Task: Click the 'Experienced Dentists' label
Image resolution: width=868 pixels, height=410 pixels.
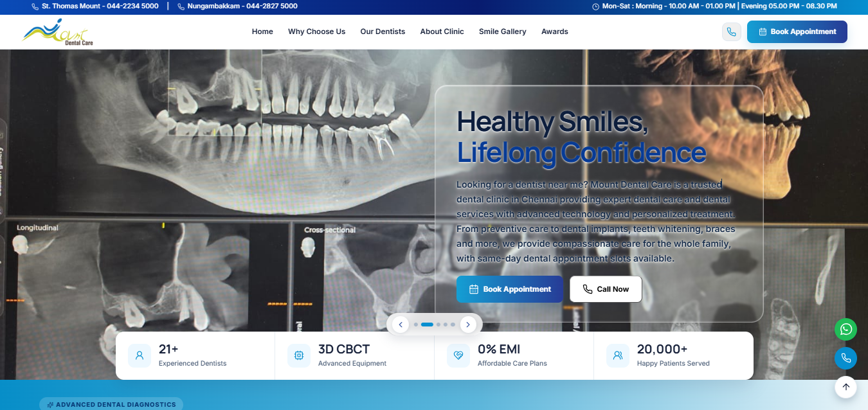Action: point(193,363)
